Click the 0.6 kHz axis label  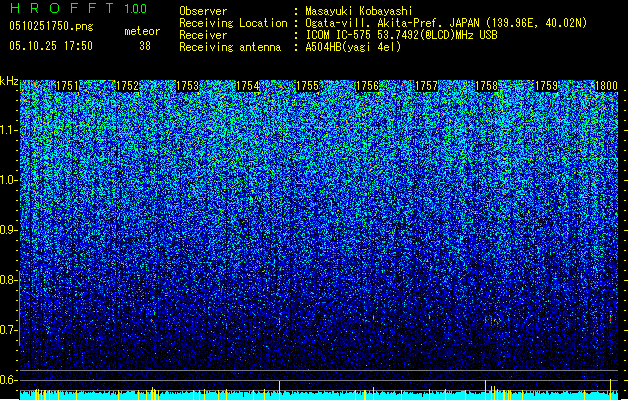tap(9, 380)
